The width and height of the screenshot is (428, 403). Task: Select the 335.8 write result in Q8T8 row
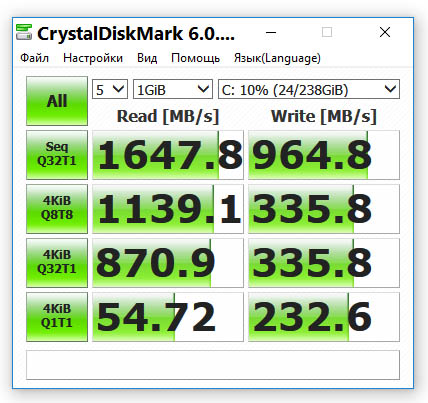point(324,209)
